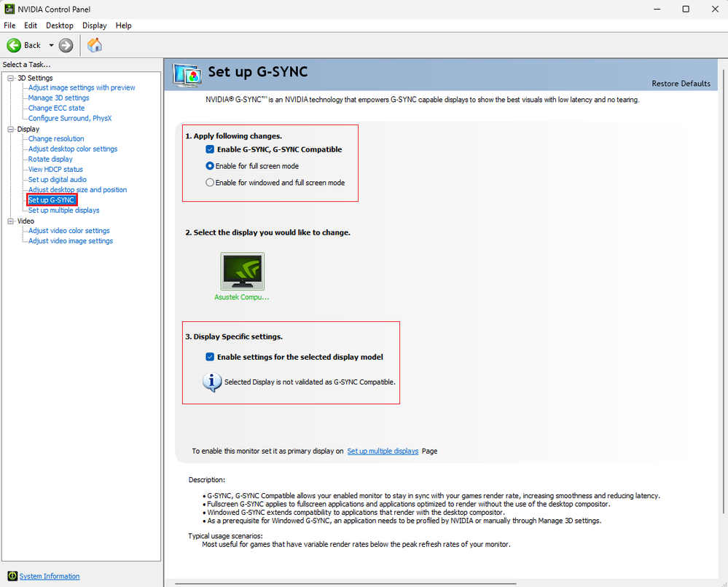The image size is (728, 587).
Task: Open Change ECC state
Action: click(x=57, y=108)
